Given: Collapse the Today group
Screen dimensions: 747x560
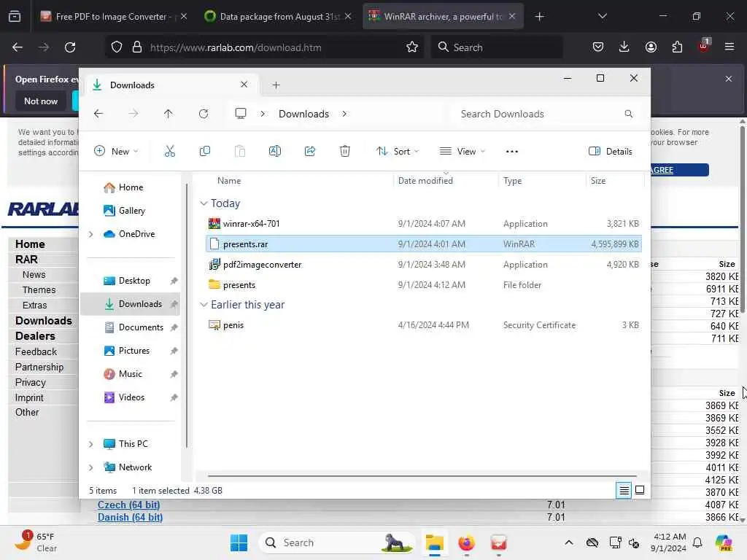Looking at the screenshot, I should coord(204,203).
